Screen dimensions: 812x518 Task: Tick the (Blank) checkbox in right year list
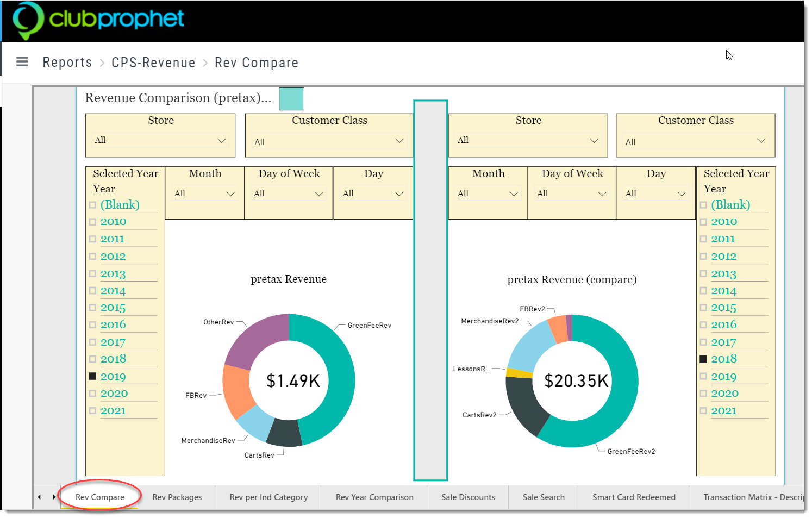pos(703,205)
